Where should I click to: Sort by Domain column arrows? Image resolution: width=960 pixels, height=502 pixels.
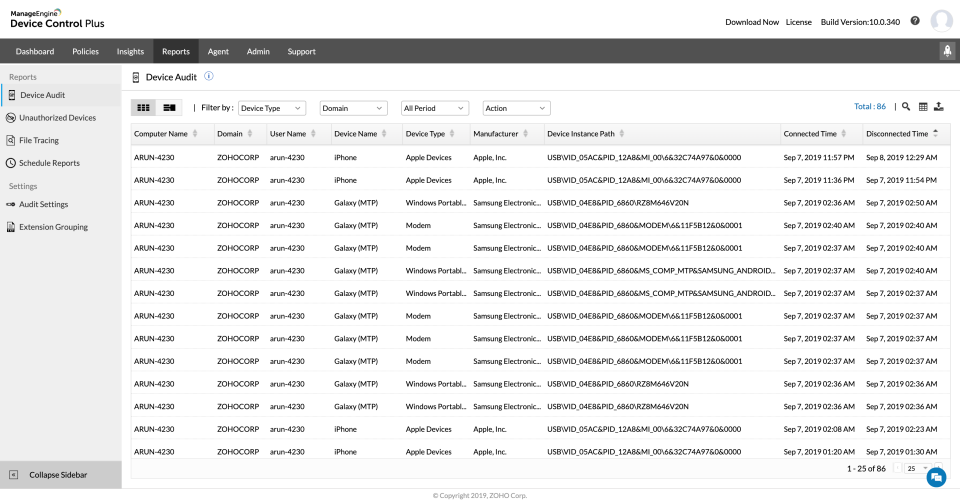[250, 133]
